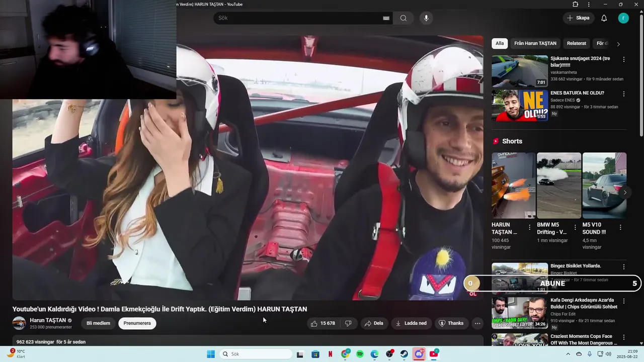
Task: Open ENES BATUR'A NE OLDU video thumbnail
Action: click(x=520, y=106)
